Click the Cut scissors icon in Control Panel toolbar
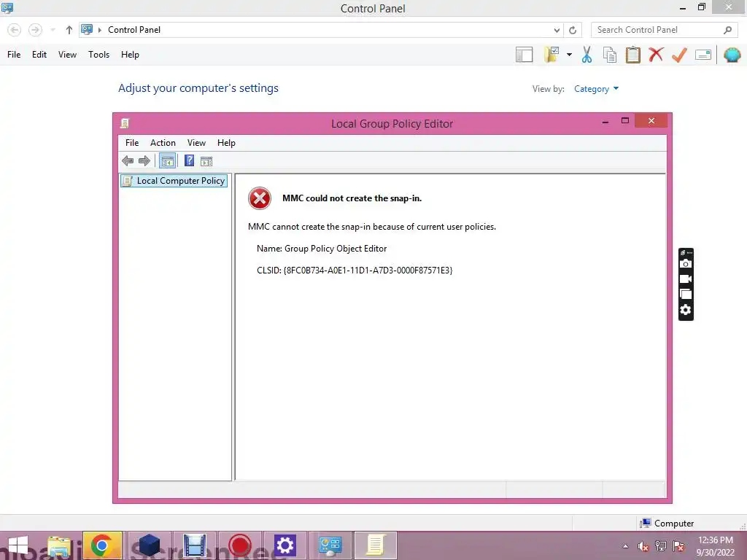Image resolution: width=747 pixels, height=560 pixels. 587,55
